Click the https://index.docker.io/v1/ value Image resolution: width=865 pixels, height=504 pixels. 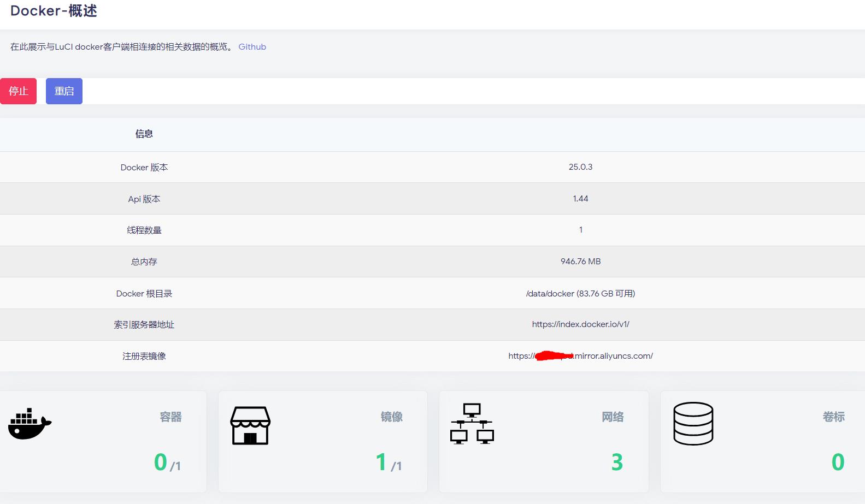(x=580, y=324)
